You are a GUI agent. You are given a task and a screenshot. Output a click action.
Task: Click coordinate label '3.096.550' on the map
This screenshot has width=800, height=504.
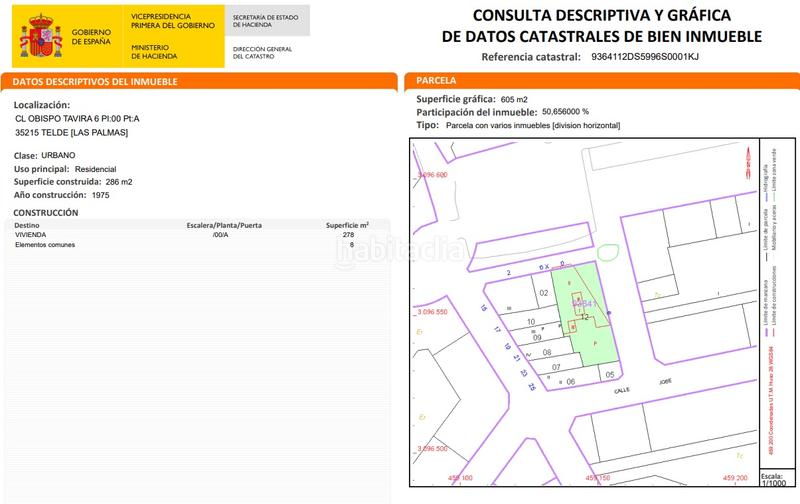(x=433, y=312)
